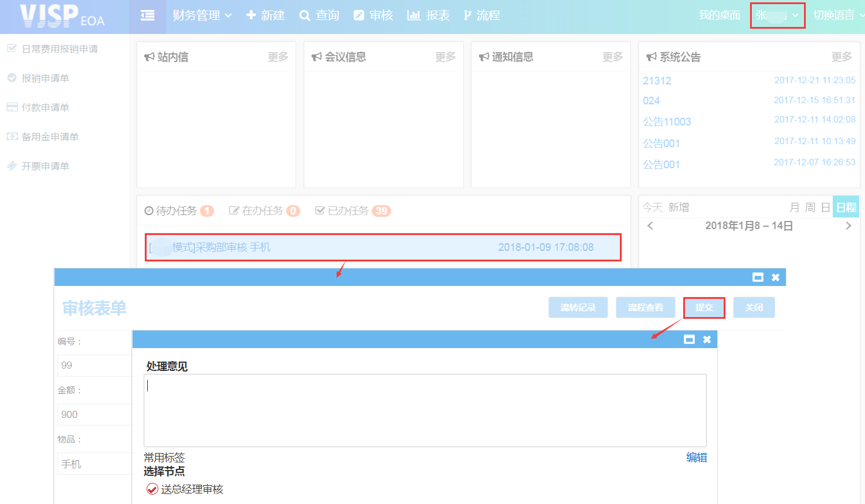Switch to the 在办任务 tab

(263, 211)
